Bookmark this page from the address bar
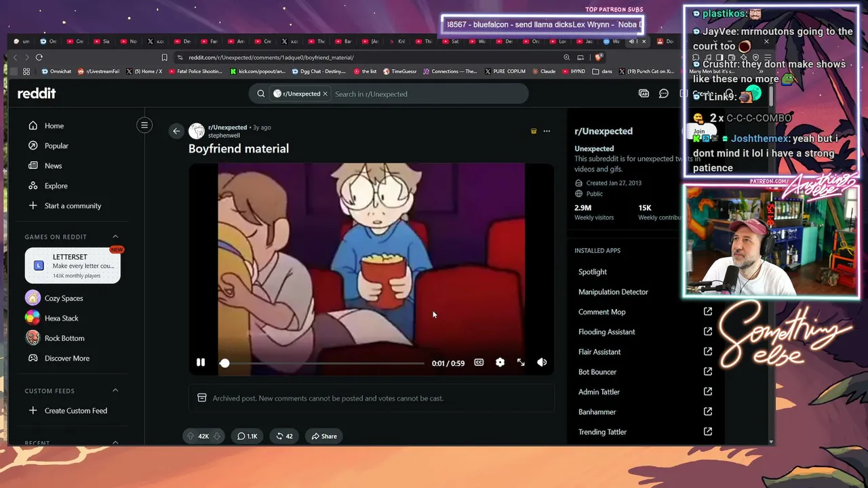This screenshot has height=488, width=868. (164, 58)
